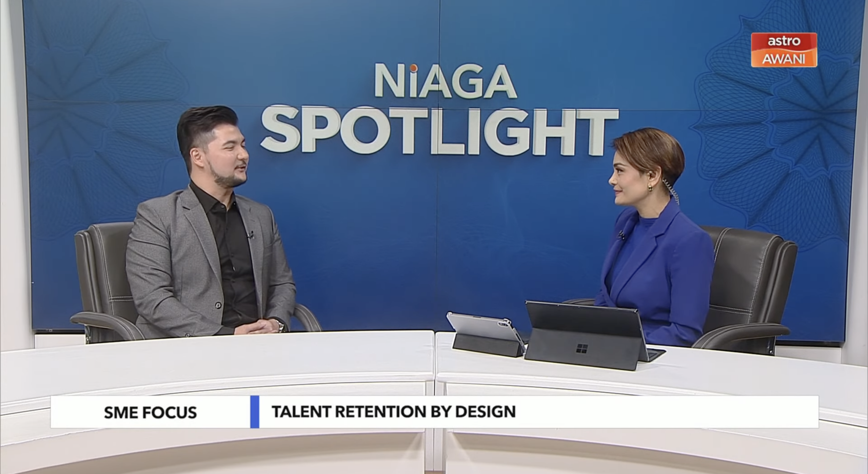Click the lapel microphone on the blue blazer
868x474 pixels.
click(x=621, y=234)
